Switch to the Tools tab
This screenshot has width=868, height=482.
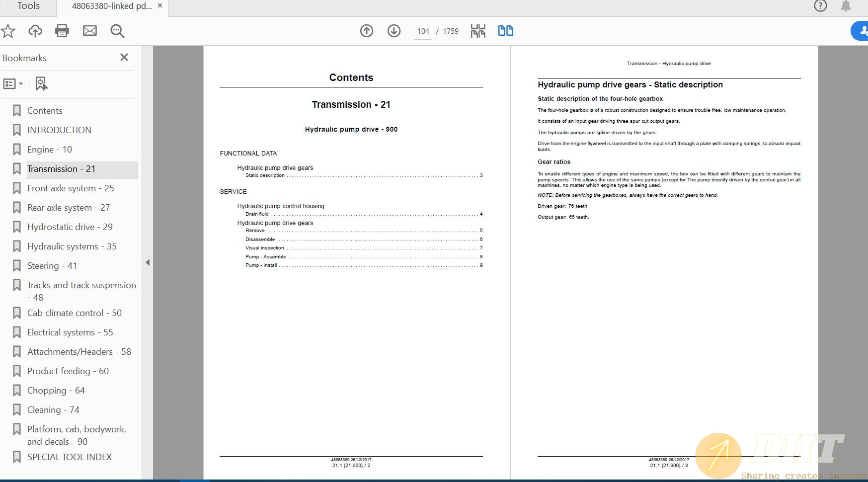(28, 6)
